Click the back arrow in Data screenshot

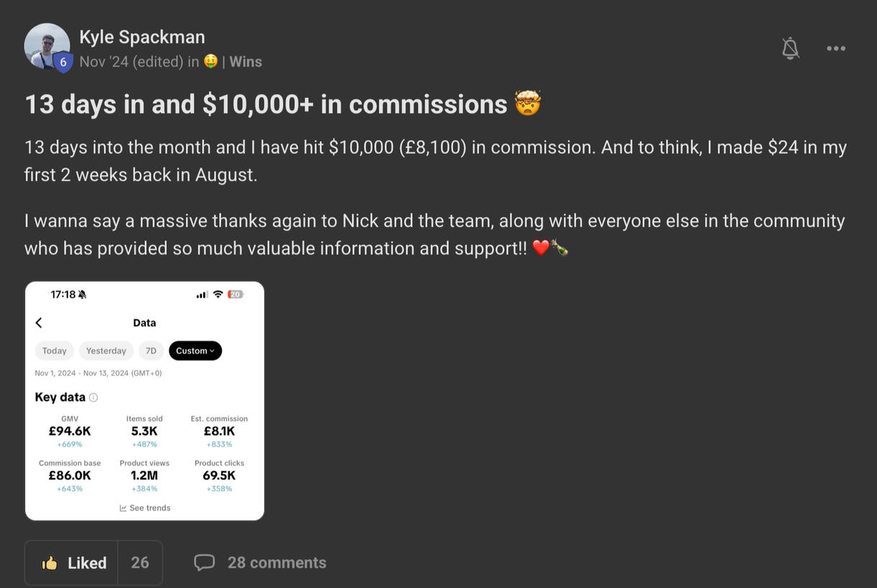click(x=39, y=323)
